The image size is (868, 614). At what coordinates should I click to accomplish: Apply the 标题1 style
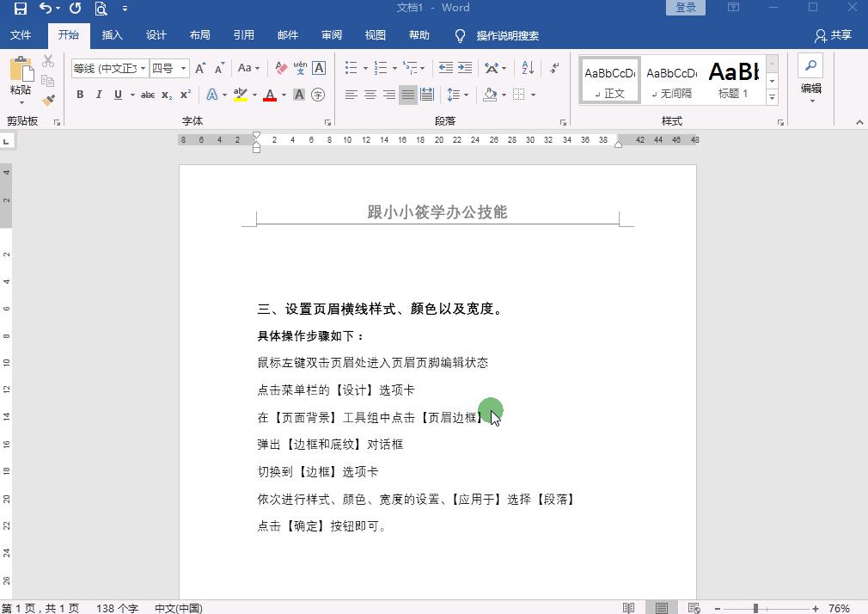tap(733, 79)
